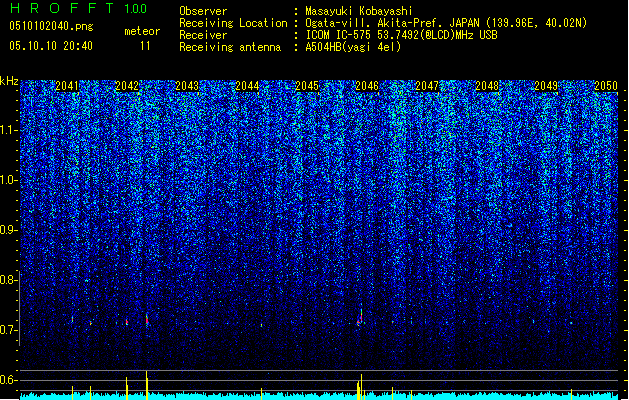Click the 1.1 frequency axis label

point(9,130)
